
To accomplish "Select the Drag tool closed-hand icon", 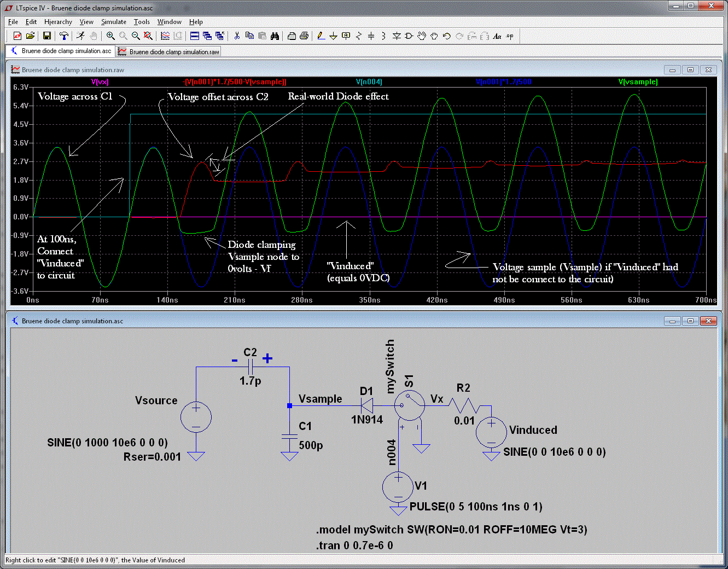I will coord(434,36).
